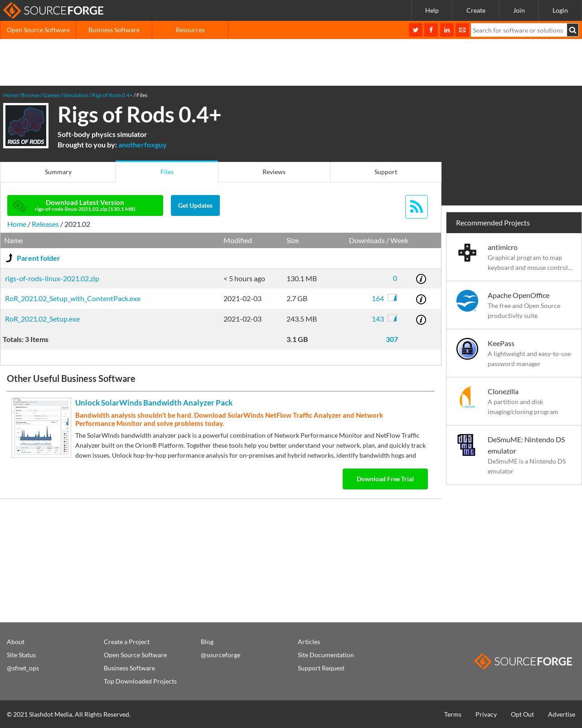Click the Get Updates button

[x=195, y=205]
